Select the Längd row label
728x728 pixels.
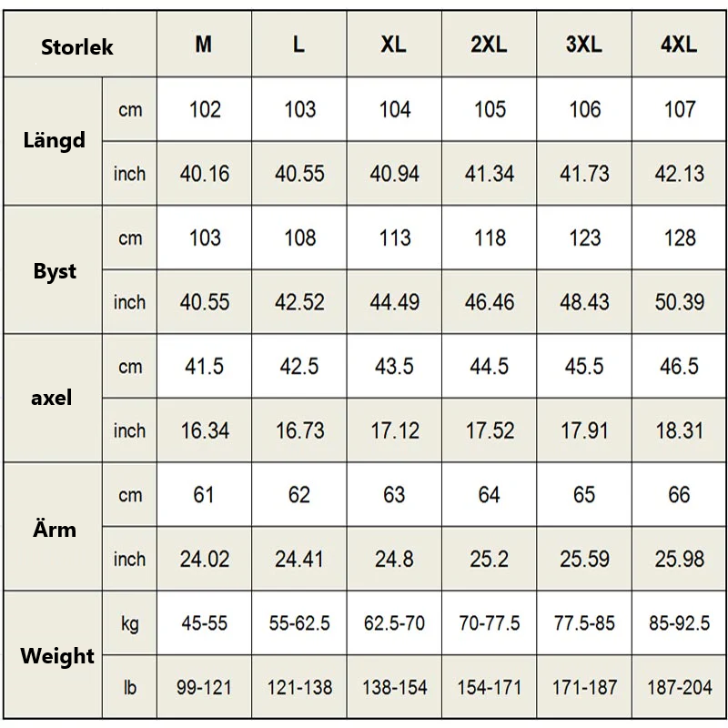click(x=55, y=141)
